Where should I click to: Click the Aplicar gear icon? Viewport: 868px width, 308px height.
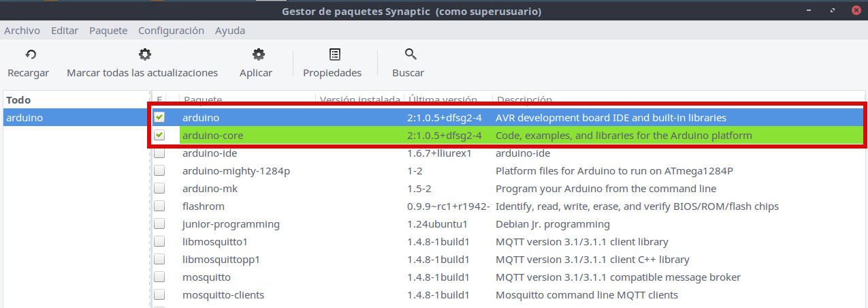(x=257, y=55)
